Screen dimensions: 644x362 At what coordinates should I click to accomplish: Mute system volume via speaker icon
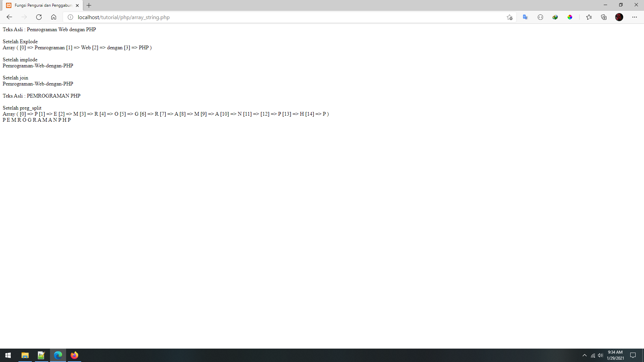coord(600,355)
